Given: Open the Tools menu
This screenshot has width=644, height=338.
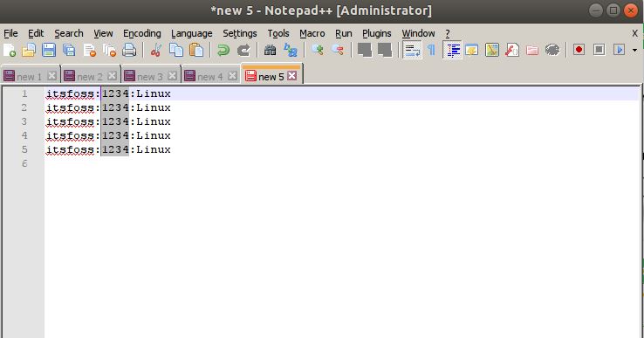Looking at the screenshot, I should 278,33.
